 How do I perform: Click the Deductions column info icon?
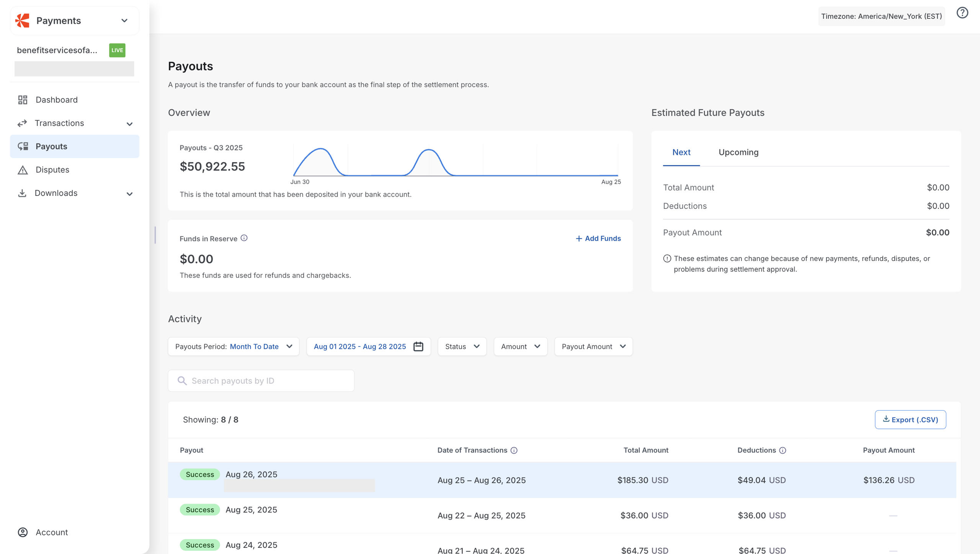tap(782, 450)
